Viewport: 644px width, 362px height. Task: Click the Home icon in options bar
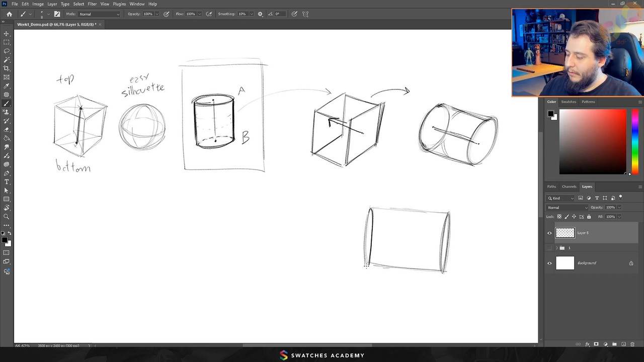tap(9, 14)
